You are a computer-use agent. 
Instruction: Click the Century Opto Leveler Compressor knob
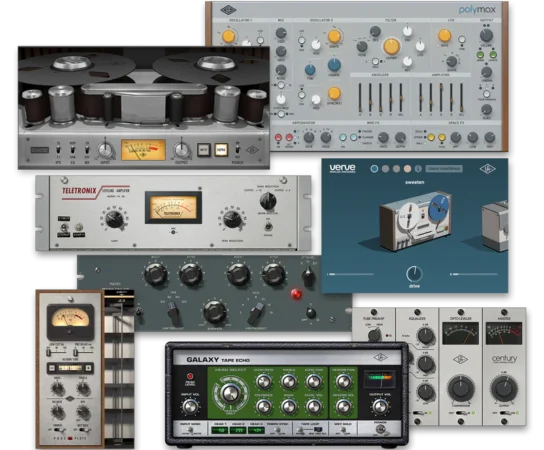461,388
